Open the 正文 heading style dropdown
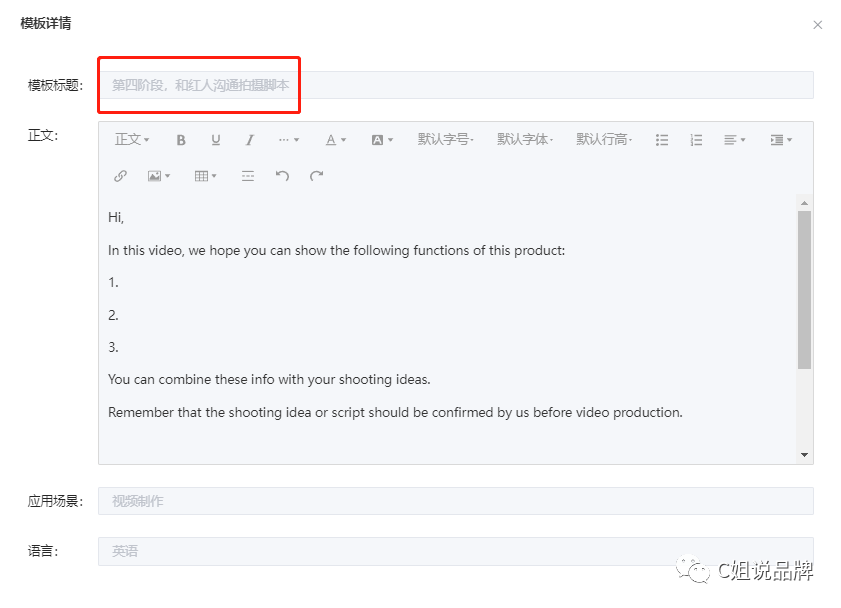This screenshot has height=608, width=841. 132,140
